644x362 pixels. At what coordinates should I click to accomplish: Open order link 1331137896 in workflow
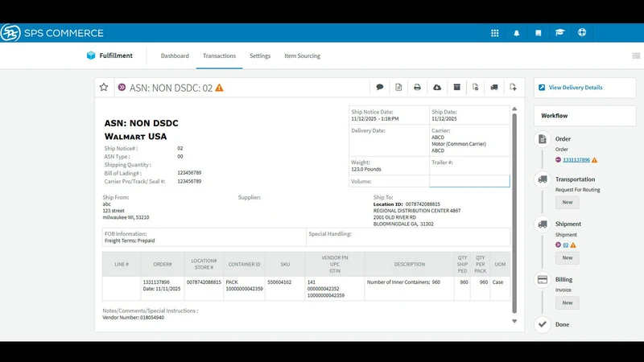coord(576,159)
